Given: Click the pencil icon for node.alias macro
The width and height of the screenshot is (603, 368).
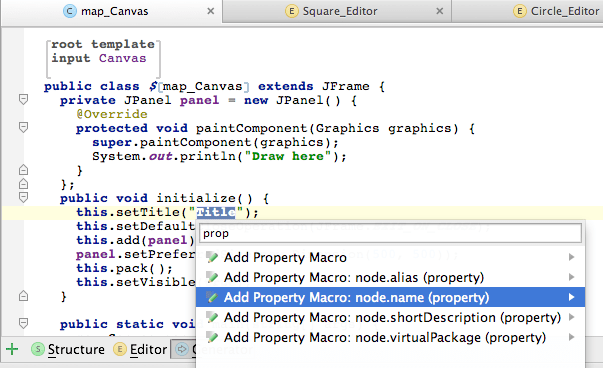Looking at the screenshot, I should 212,277.
